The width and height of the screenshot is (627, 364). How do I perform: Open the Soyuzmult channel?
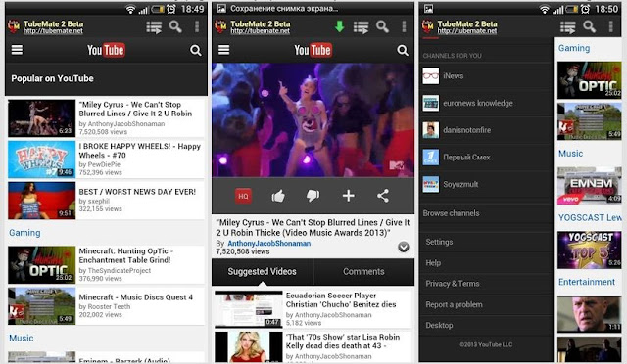click(x=486, y=184)
